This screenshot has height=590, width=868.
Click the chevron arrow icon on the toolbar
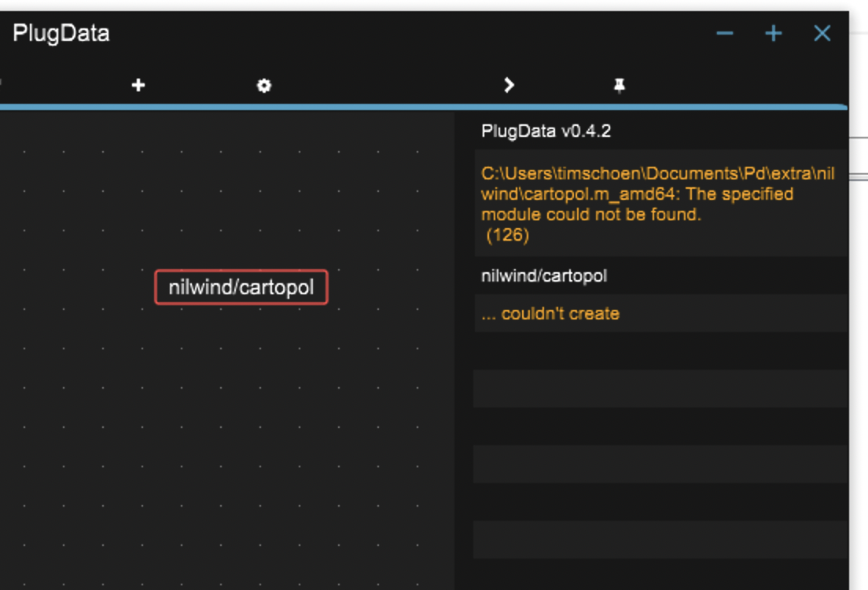(x=508, y=84)
